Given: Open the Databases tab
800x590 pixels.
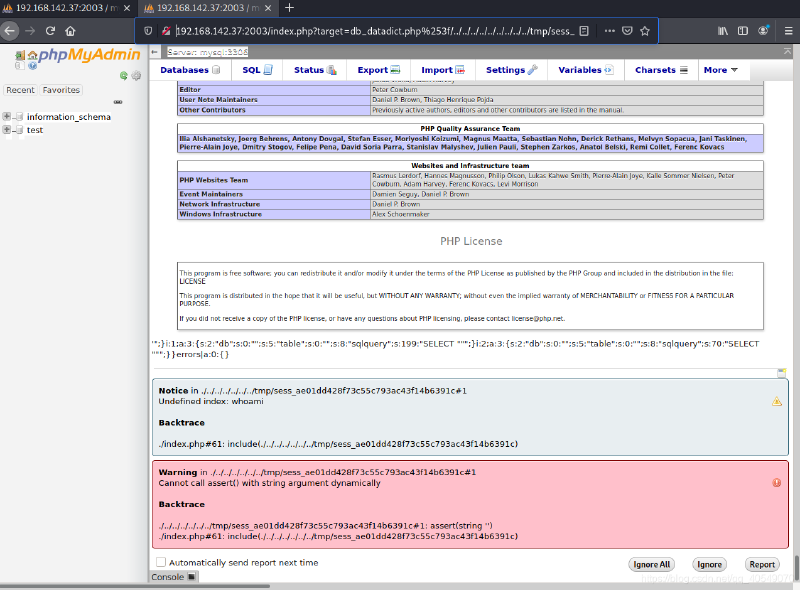Looking at the screenshot, I should (190, 70).
